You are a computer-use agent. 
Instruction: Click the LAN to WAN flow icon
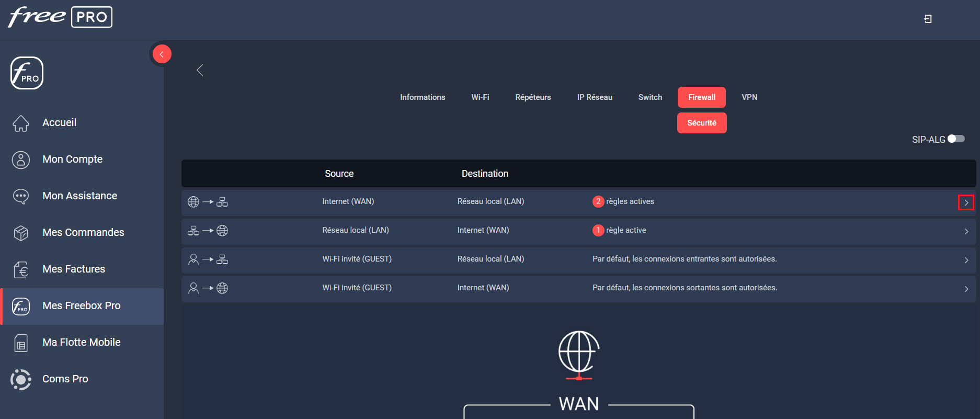click(x=208, y=231)
